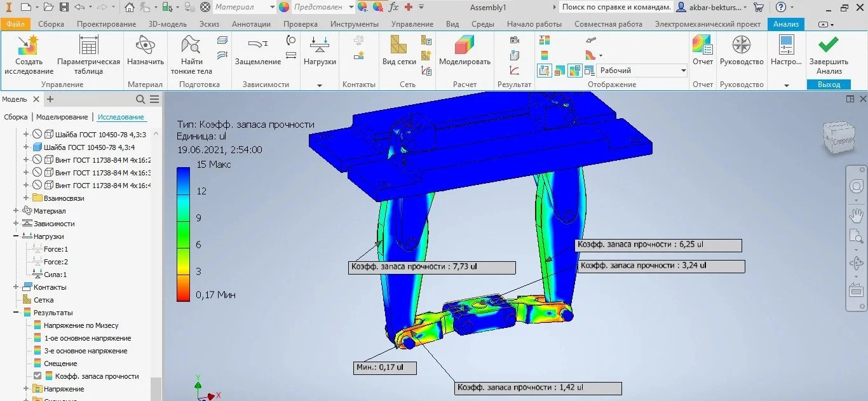Switch to the Сборка browser tab
Screen dimensions: 868x401
pyautogui.click(x=16, y=117)
